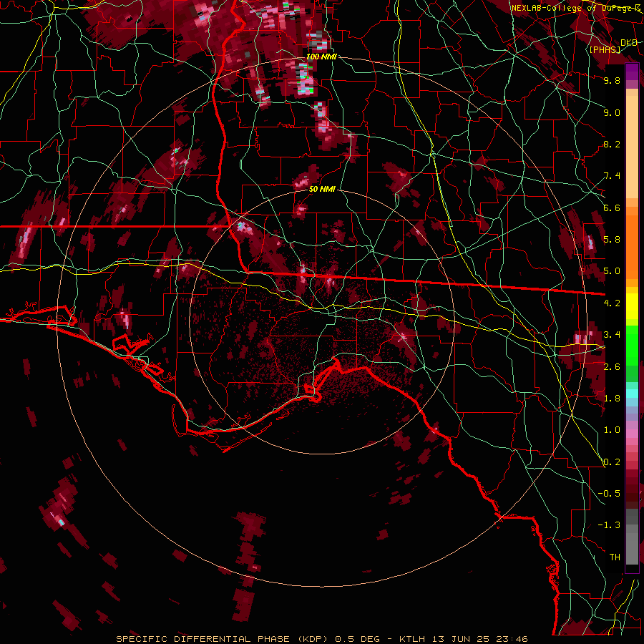Click the 7.4 scale value
The width and height of the screenshot is (644, 644).
(612, 176)
